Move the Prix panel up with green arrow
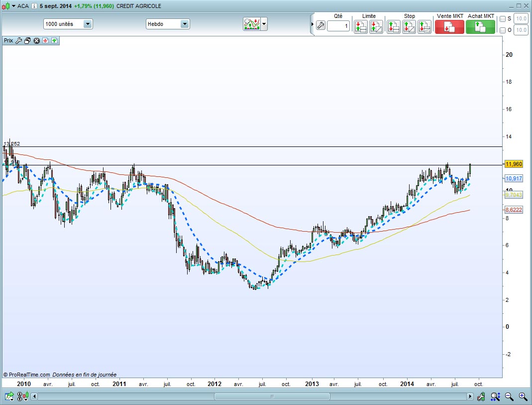 (x=54, y=41)
